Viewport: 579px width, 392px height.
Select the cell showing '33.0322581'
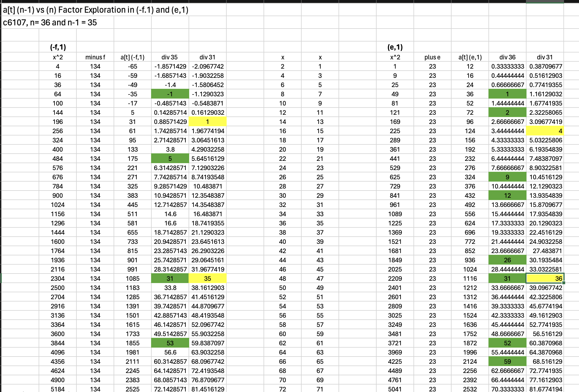tap(545, 269)
